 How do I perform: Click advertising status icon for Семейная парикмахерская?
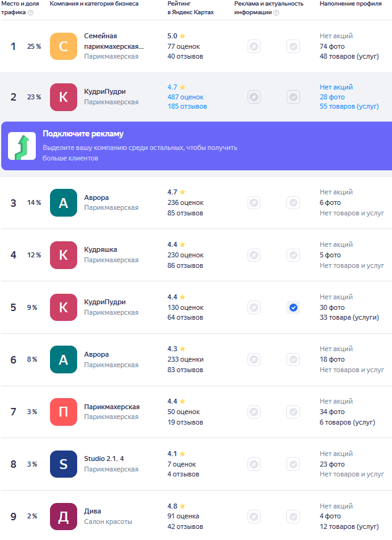(x=254, y=46)
